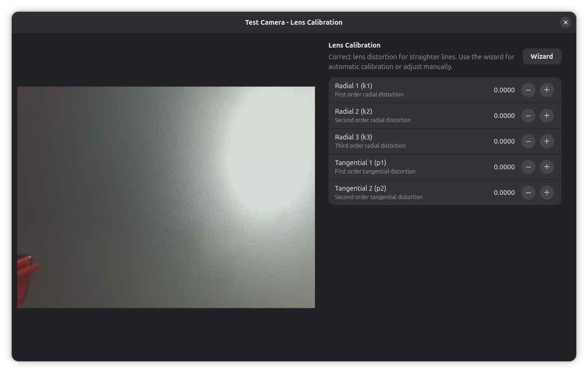Increase Radial 1 (k1) with plus button
This screenshot has width=588, height=373.
point(547,90)
